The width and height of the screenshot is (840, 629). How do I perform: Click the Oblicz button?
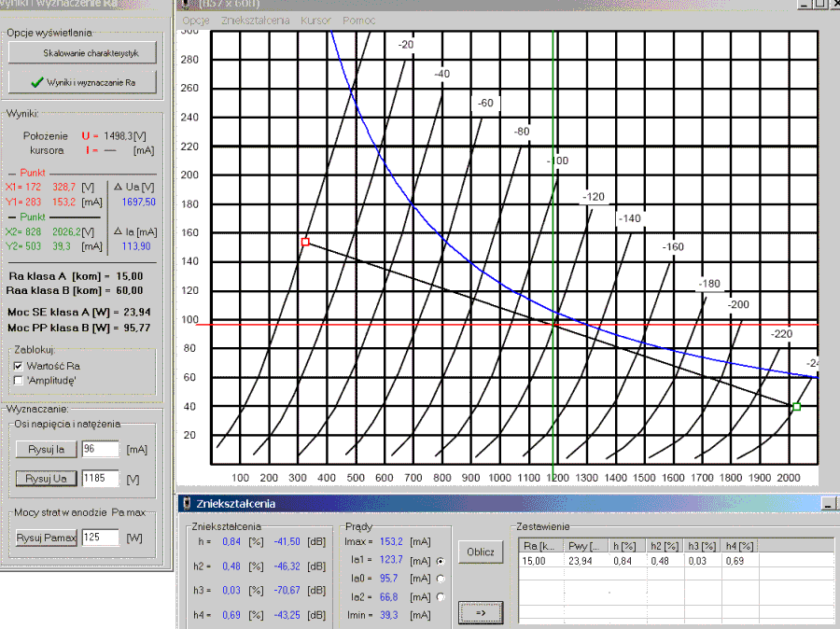[x=481, y=552]
